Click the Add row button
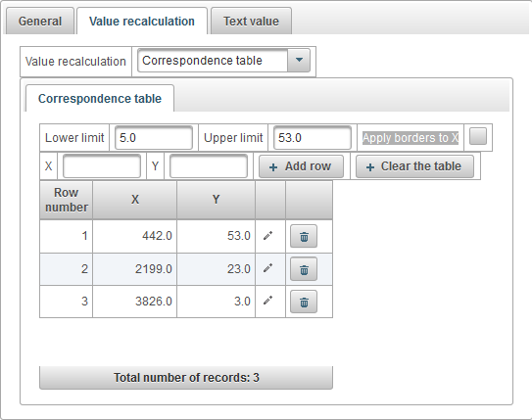Image resolution: width=532 pixels, height=420 pixels. click(x=302, y=166)
